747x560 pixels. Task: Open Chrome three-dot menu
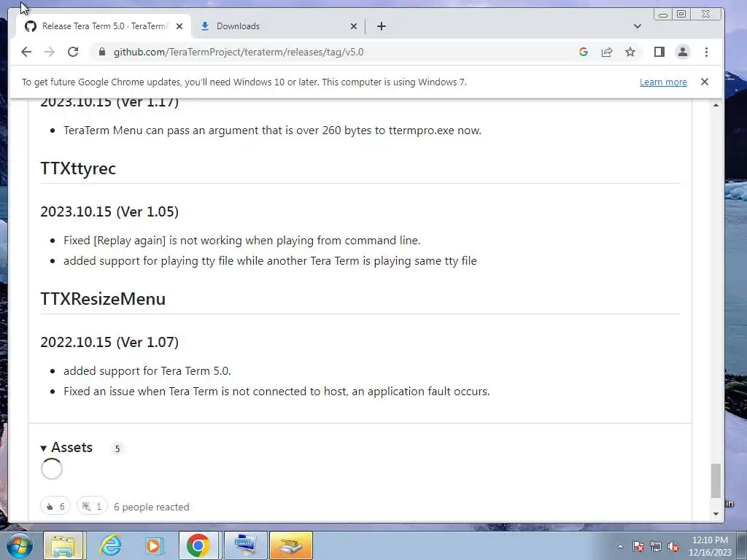[706, 52]
